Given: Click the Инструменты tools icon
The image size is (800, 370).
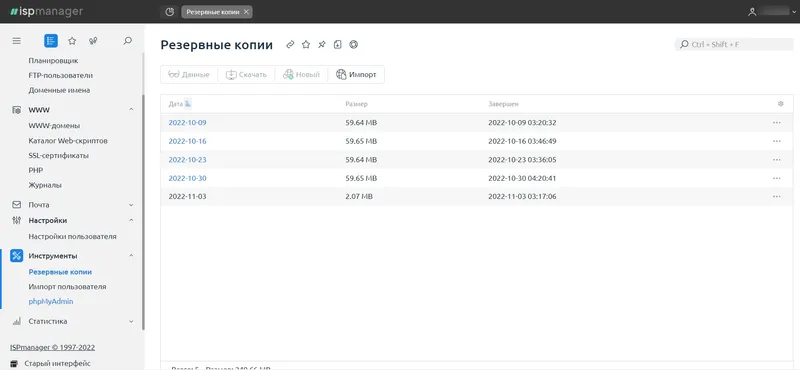Looking at the screenshot, I should pos(17,256).
